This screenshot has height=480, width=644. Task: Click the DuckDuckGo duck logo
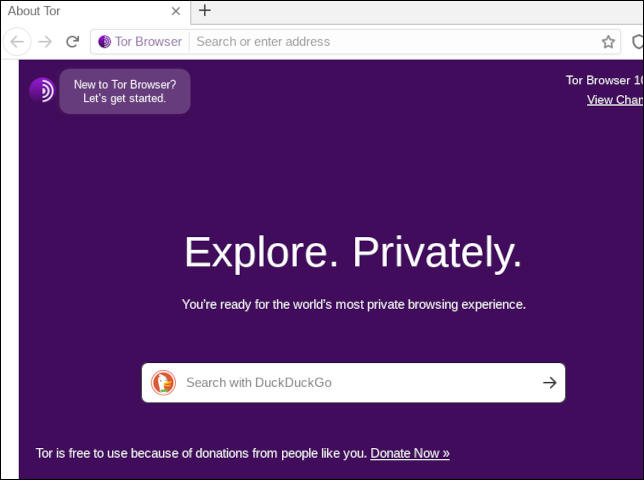[x=163, y=383]
